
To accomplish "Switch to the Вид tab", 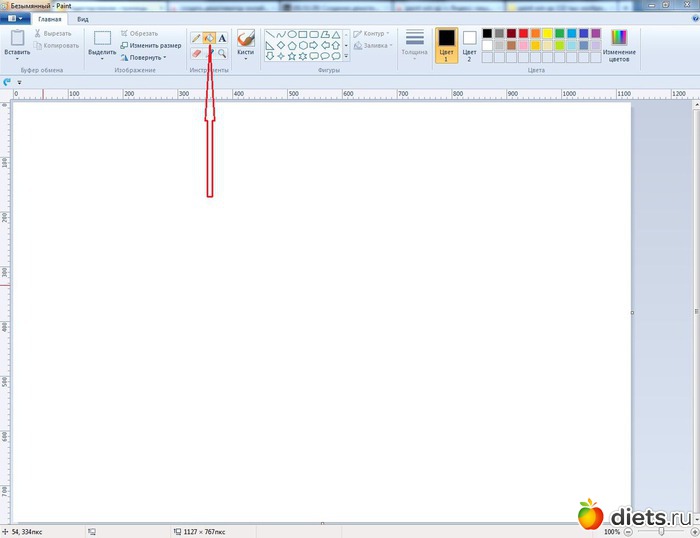I will click(82, 19).
